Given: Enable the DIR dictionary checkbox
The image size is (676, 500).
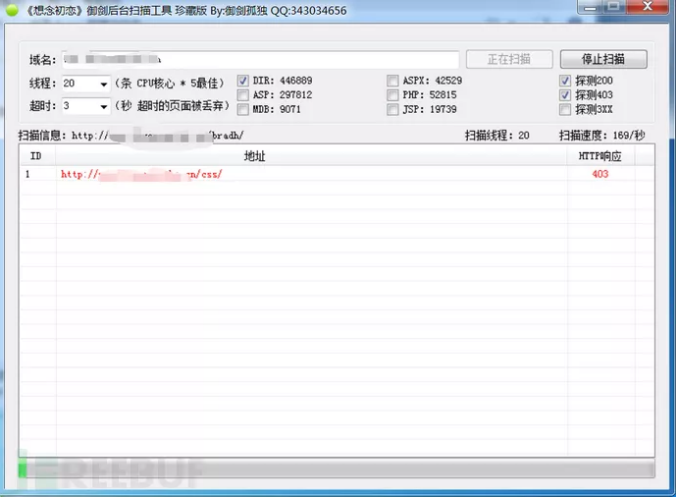Looking at the screenshot, I should [x=243, y=81].
